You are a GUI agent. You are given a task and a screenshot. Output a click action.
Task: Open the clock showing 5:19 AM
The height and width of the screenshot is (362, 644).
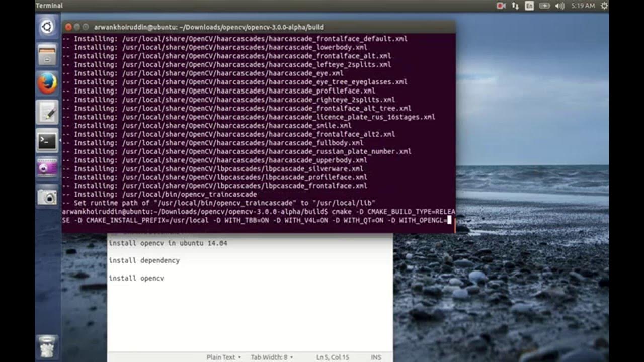(583, 6)
